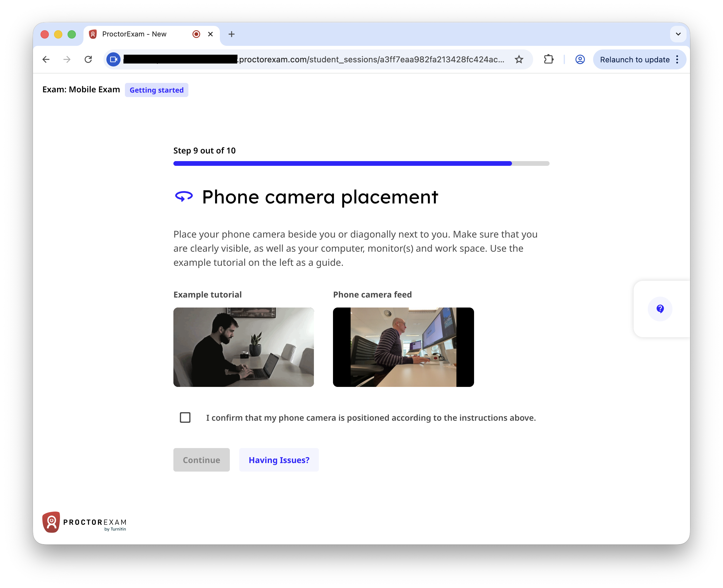View the Example tutorial image
This screenshot has height=588, width=723.
click(243, 347)
